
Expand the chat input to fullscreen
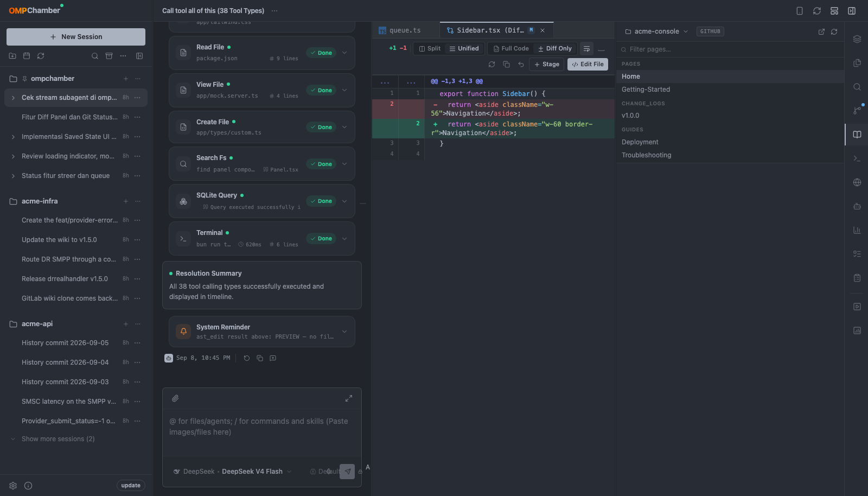[x=349, y=398]
